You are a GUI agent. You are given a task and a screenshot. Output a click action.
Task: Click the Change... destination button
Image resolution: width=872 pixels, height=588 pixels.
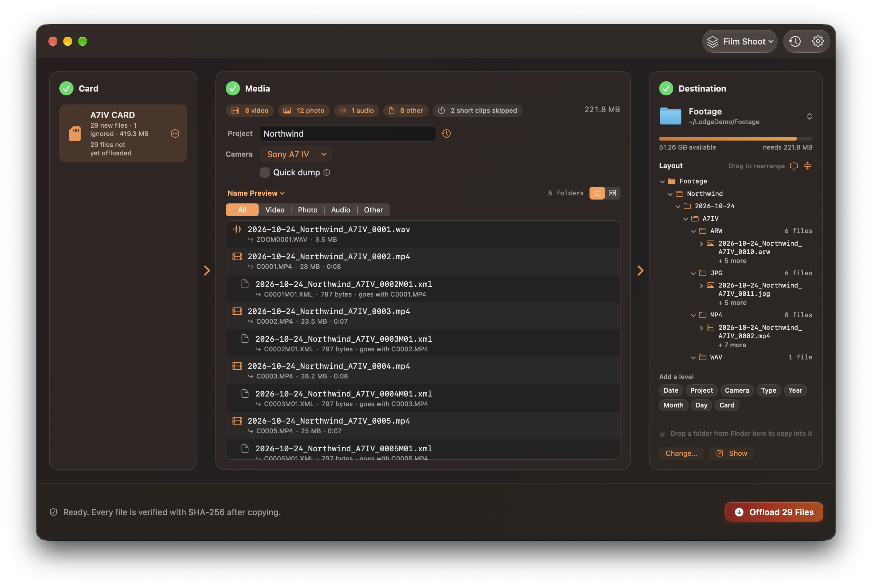coord(681,453)
